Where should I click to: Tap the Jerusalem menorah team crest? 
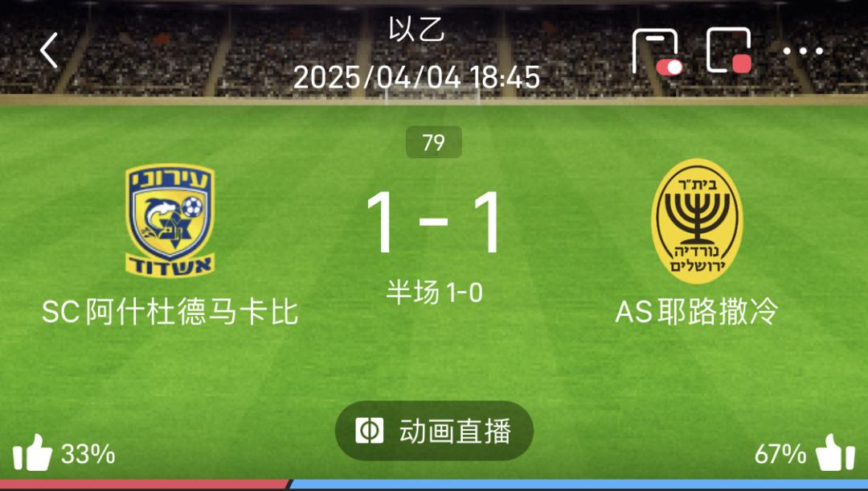click(697, 221)
